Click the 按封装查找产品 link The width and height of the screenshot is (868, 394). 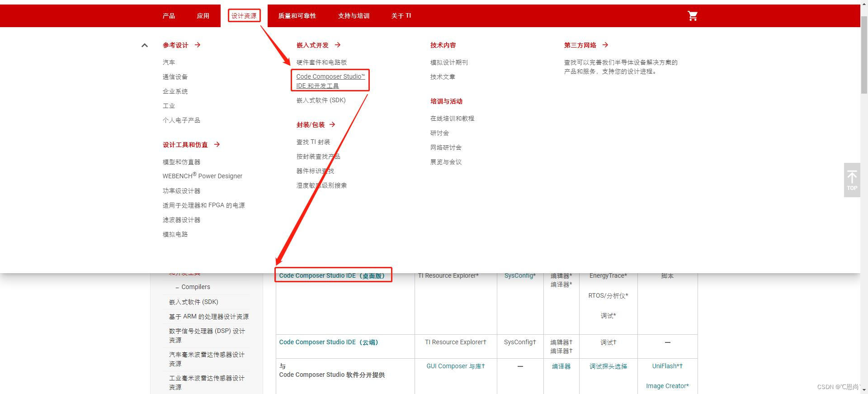click(318, 157)
